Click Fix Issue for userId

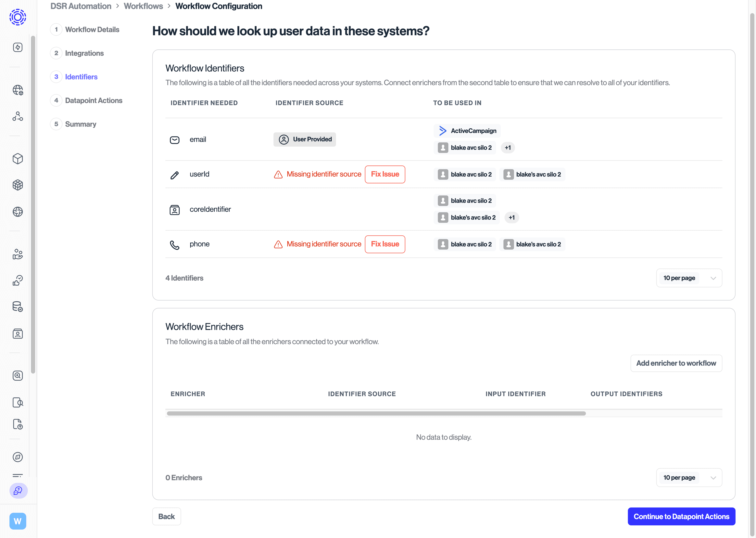click(x=385, y=174)
